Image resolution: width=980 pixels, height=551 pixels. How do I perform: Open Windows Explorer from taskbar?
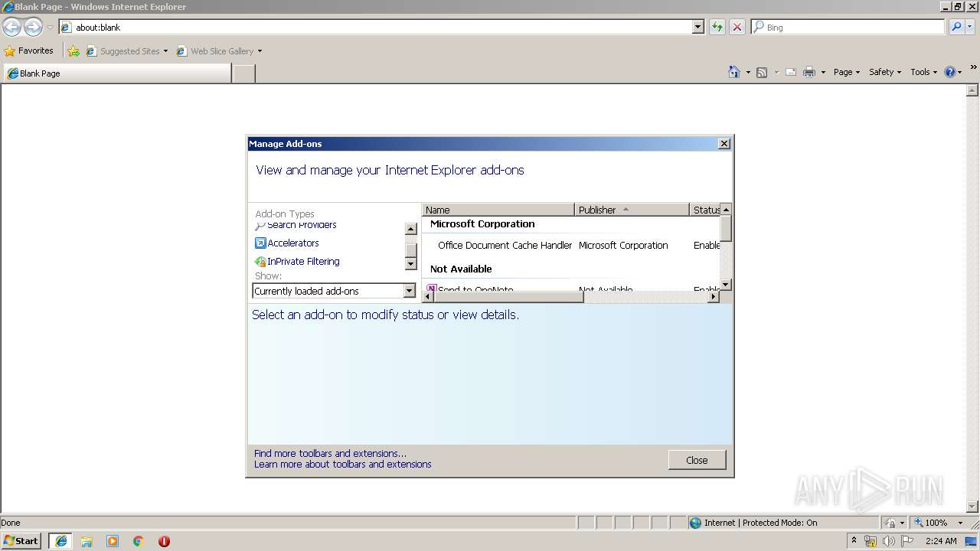[x=87, y=541]
